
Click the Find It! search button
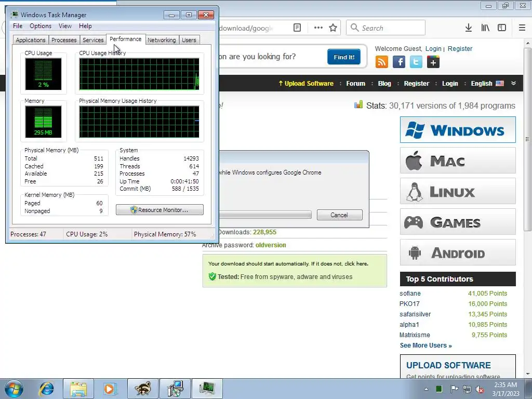(x=344, y=57)
